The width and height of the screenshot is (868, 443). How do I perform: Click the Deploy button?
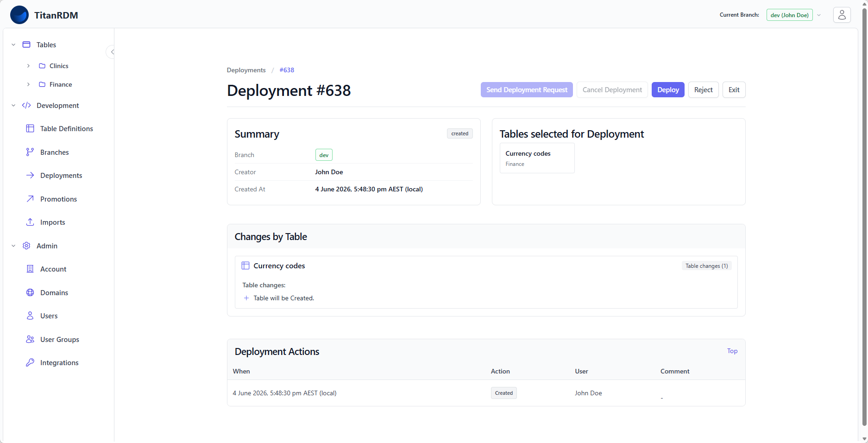click(x=668, y=90)
